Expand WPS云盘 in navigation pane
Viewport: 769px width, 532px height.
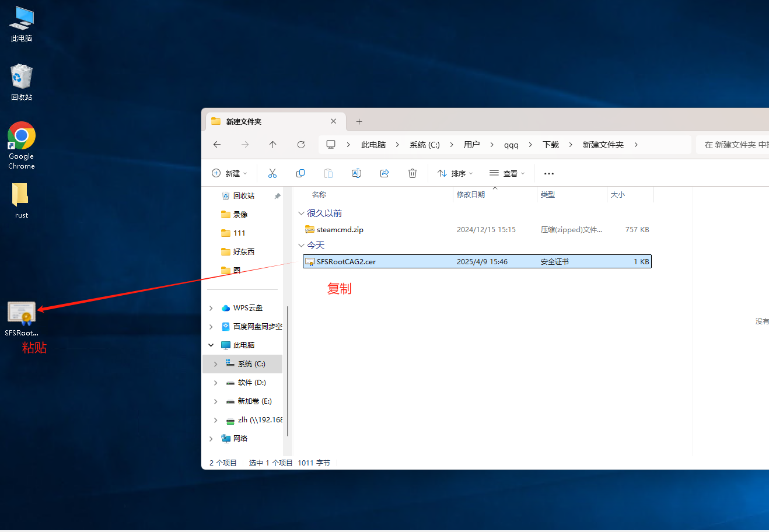point(211,308)
